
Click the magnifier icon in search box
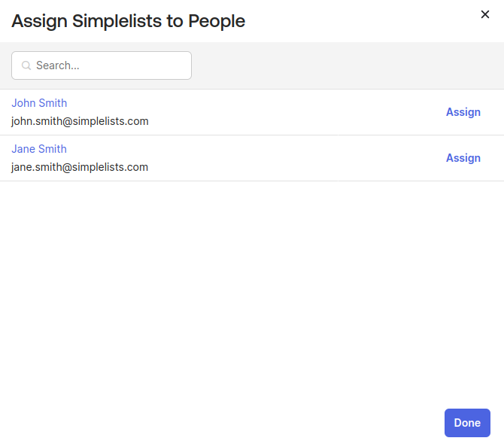26,65
